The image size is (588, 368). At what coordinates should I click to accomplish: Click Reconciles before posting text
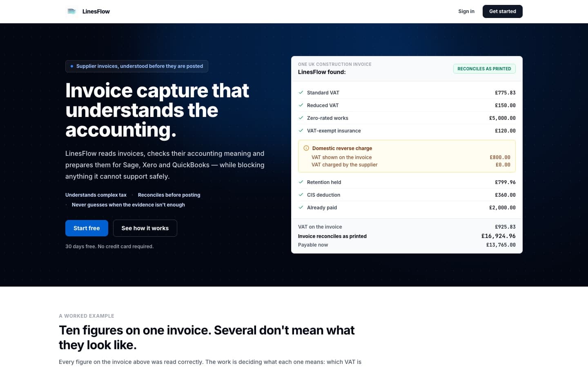(169, 195)
